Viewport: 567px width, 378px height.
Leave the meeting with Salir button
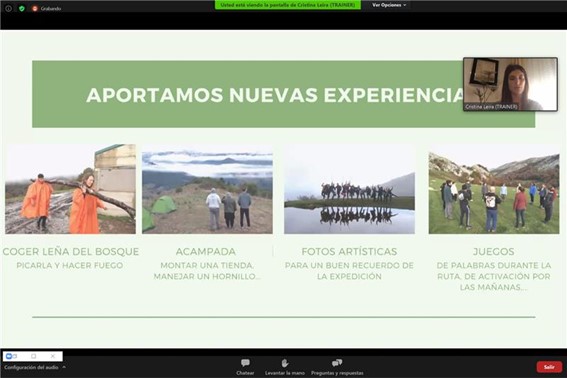tap(549, 367)
